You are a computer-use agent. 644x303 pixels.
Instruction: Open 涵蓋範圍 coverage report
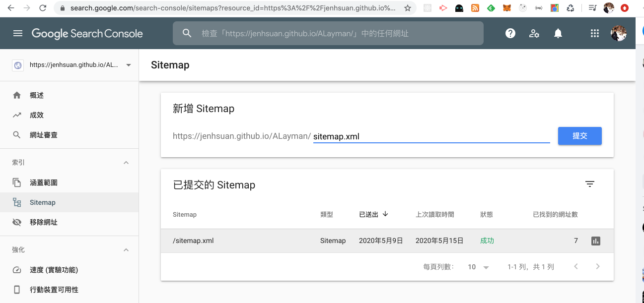click(x=70, y=182)
